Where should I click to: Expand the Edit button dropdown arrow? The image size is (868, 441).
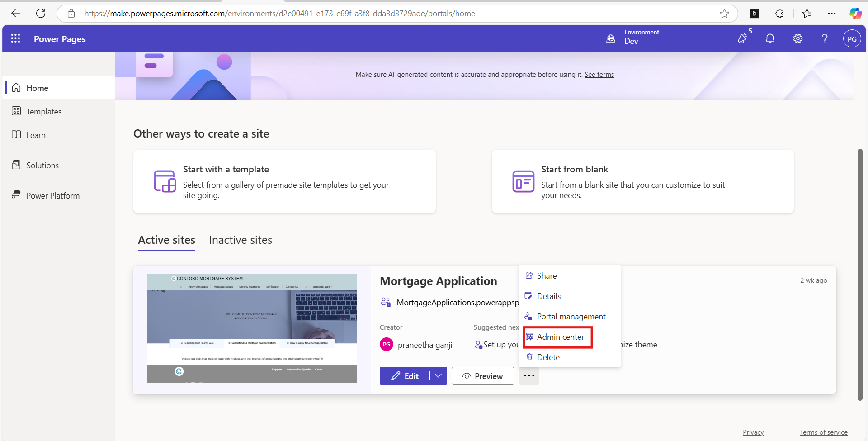[x=438, y=376]
